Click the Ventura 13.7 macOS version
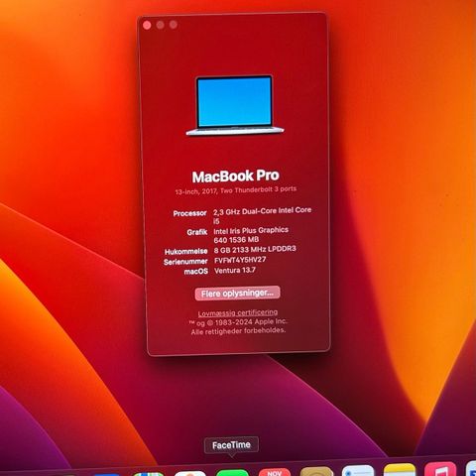 (x=235, y=271)
